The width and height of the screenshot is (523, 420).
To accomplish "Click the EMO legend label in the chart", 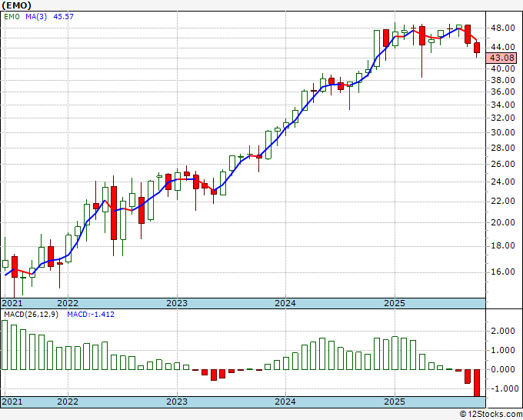I will [x=12, y=16].
